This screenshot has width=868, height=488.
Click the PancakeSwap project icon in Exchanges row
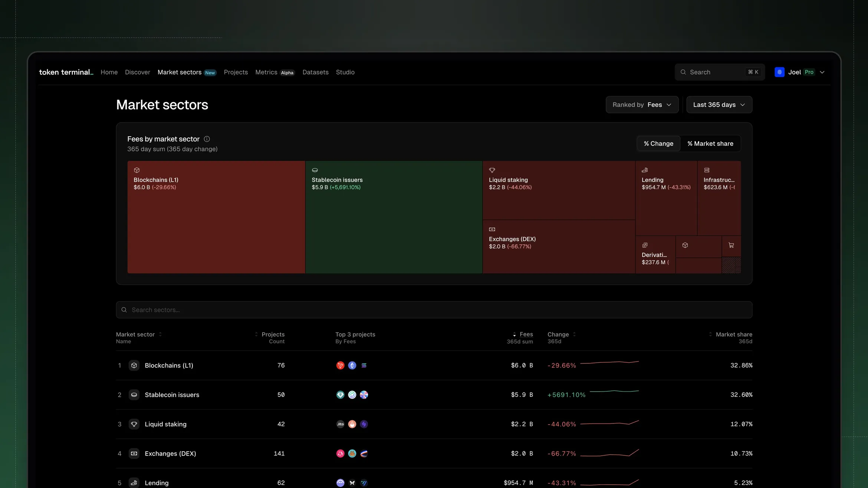click(352, 453)
